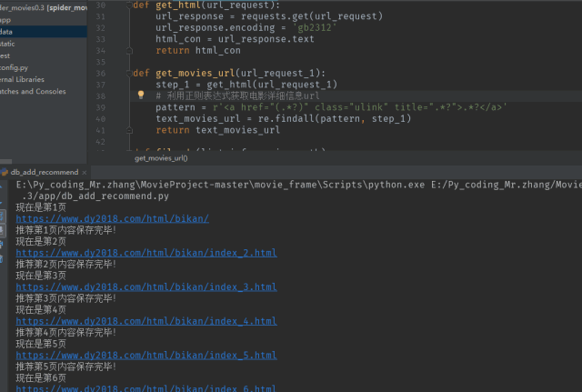
Task: Open the bikan/index_6.html console link
Action: coord(146,388)
